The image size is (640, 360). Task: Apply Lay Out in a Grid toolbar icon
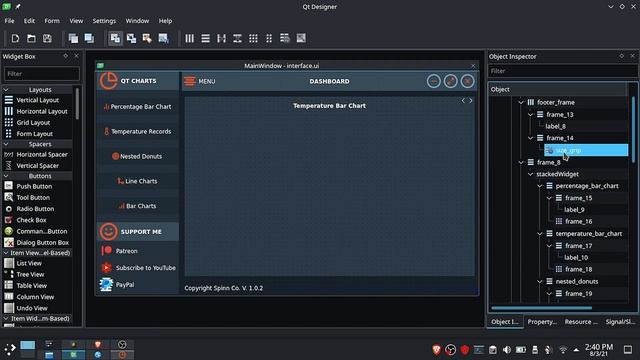[x=253, y=38]
